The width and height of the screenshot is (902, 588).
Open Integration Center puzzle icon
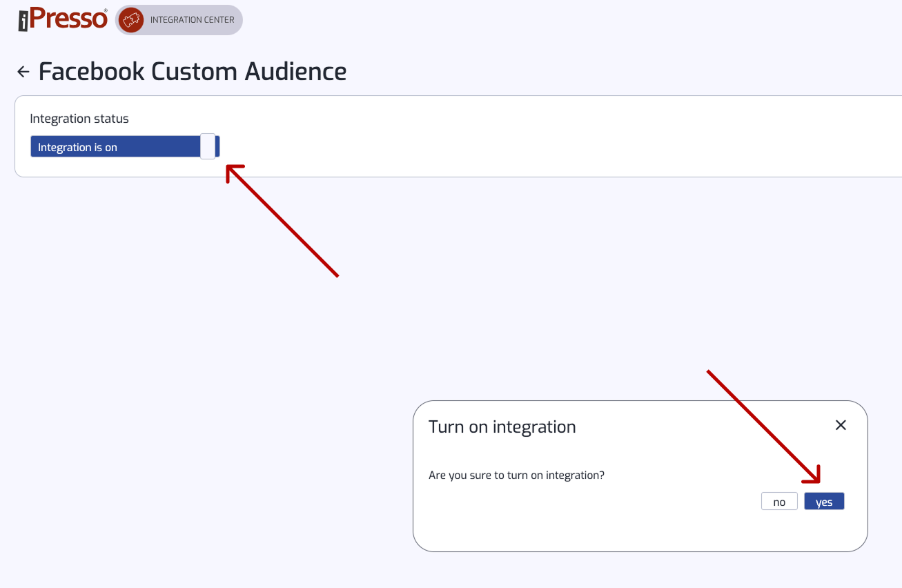(131, 20)
